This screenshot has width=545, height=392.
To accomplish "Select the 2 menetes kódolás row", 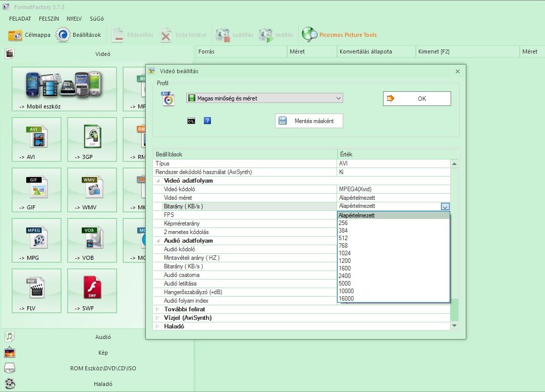I will pos(245,232).
